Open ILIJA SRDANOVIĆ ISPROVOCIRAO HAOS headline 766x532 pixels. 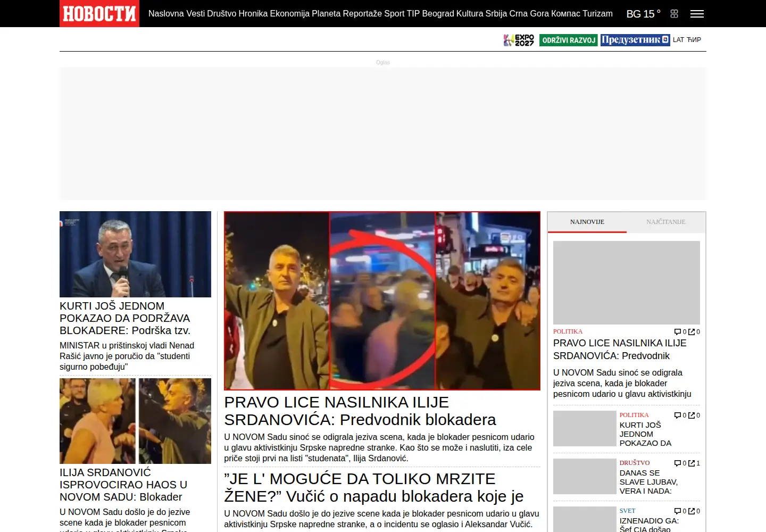[x=123, y=485]
